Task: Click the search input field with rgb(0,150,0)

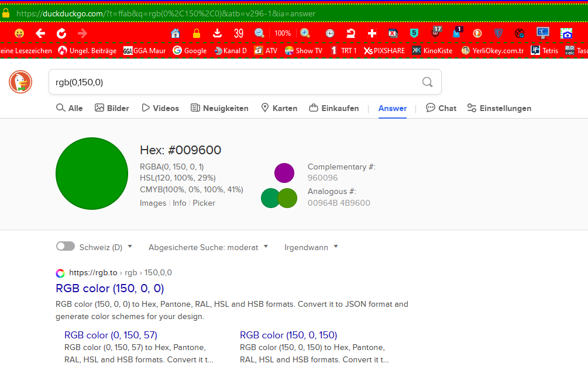Action: click(234, 82)
